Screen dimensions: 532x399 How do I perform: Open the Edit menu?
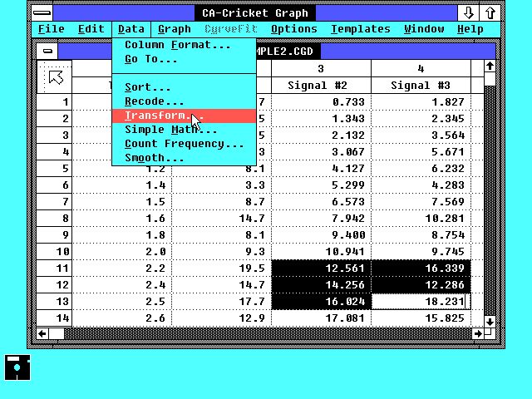pos(91,29)
